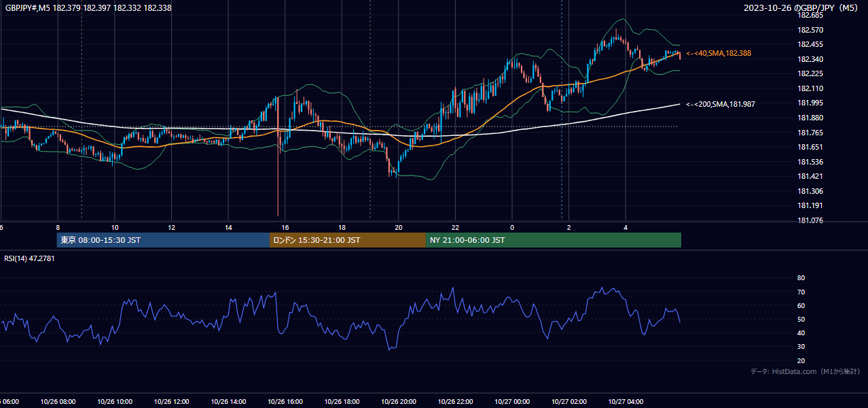Screen dimensions: 868x408
Task: Click hour 18 on the price chart time axis
Action: [342, 228]
